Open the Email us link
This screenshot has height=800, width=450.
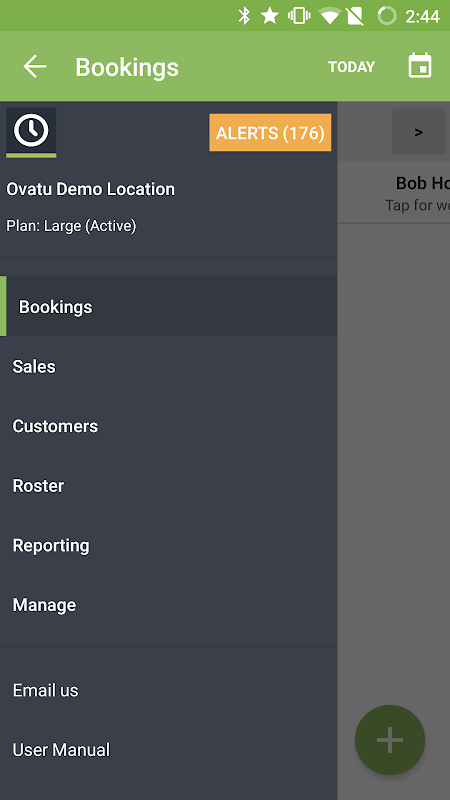pos(168,690)
